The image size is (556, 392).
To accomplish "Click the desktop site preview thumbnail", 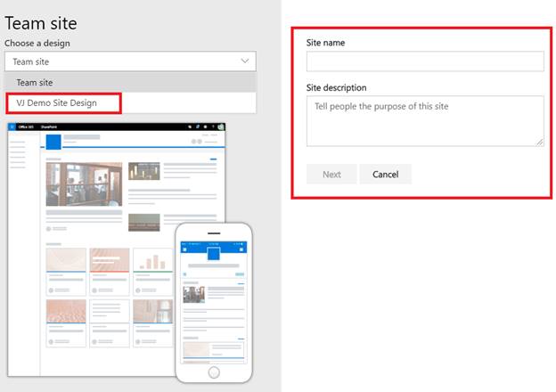I will coord(117,249).
